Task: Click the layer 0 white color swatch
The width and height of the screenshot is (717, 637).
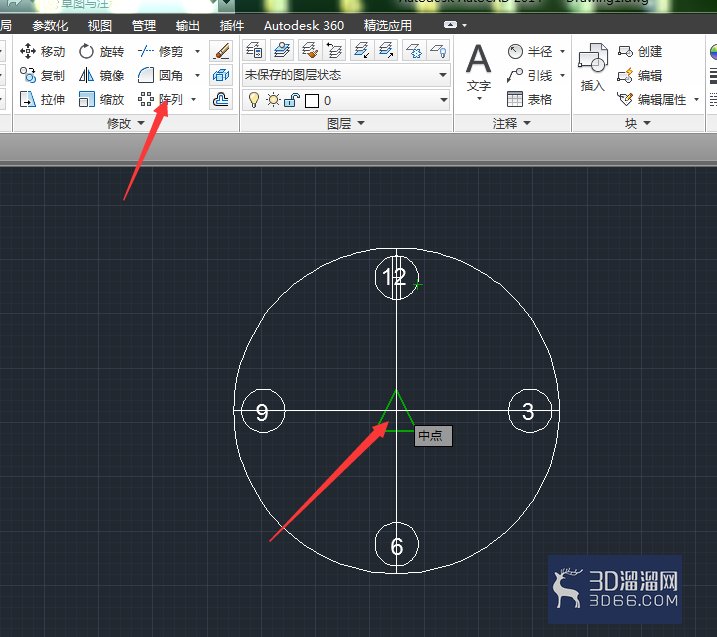Action: click(x=312, y=101)
